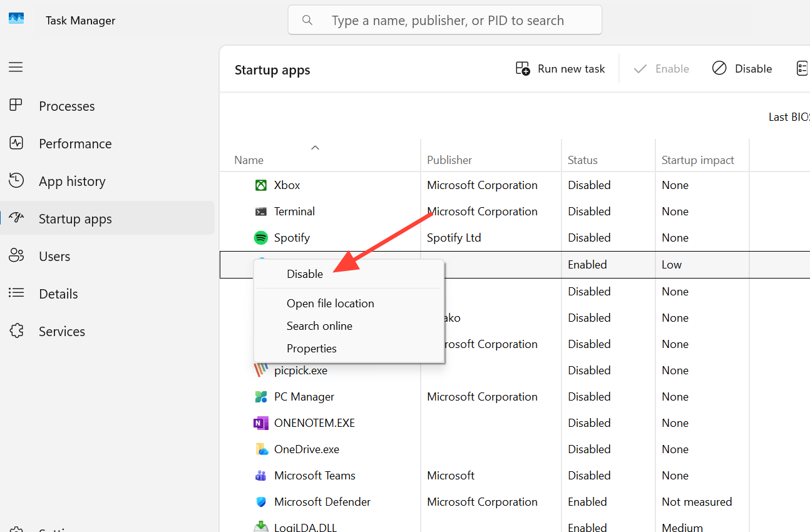Click the Low startup impact cell
Screen dimensions: 810x532
click(672, 265)
